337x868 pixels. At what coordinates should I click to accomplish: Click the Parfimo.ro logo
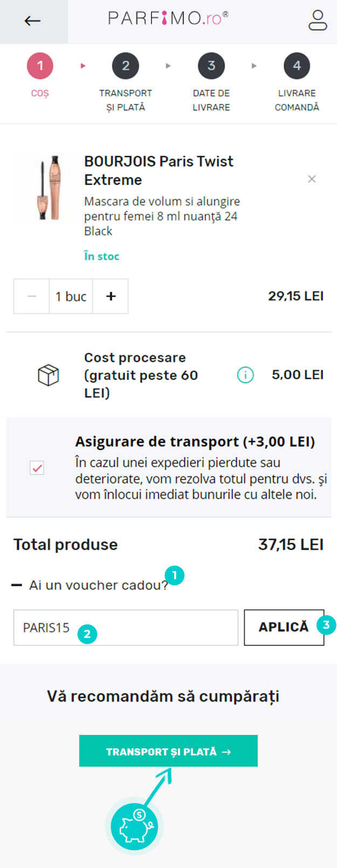pyautogui.click(x=168, y=18)
